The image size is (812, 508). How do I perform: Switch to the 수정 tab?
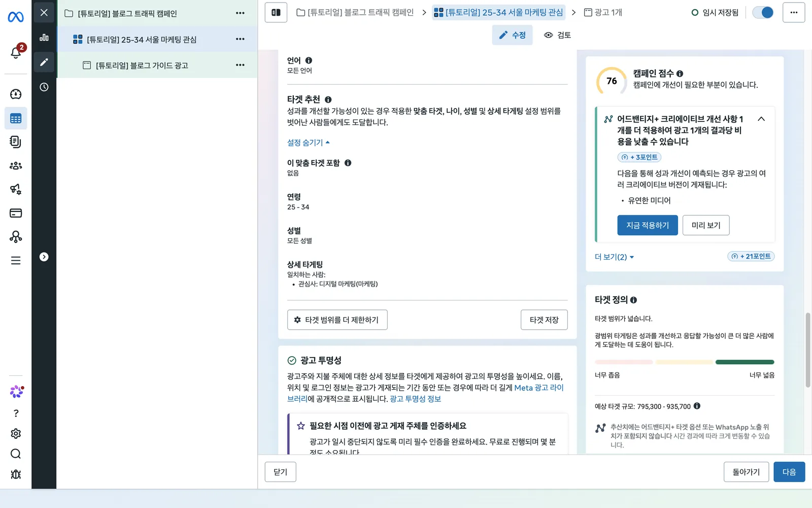[x=512, y=35]
